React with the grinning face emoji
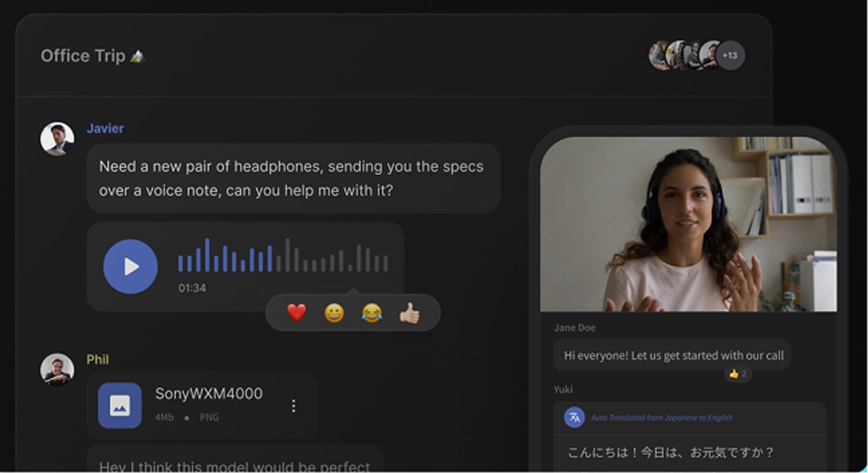 click(334, 313)
